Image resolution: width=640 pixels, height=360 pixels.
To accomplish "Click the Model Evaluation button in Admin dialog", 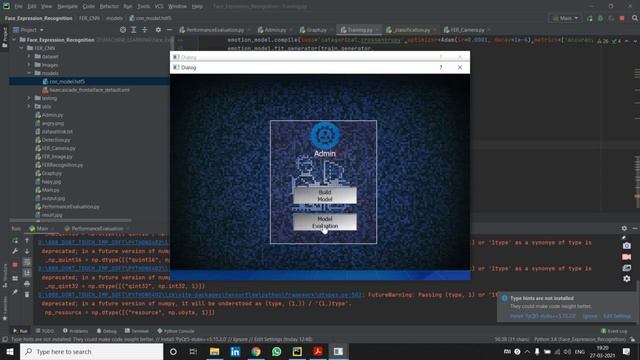I will pyautogui.click(x=325, y=222).
